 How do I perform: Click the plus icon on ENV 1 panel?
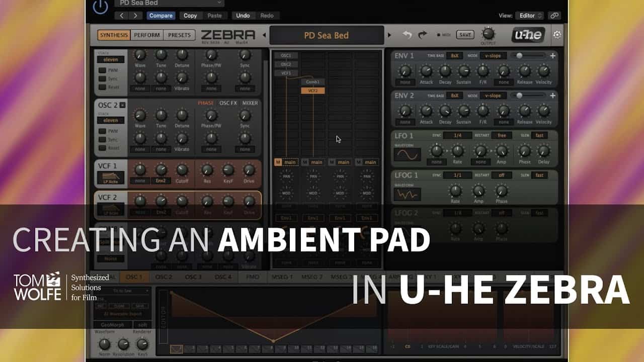click(x=552, y=56)
